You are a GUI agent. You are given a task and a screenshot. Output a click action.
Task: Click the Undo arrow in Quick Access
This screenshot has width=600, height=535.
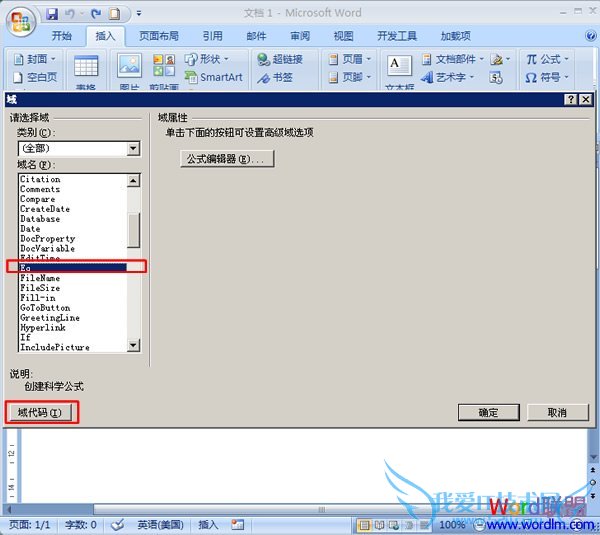coord(70,14)
